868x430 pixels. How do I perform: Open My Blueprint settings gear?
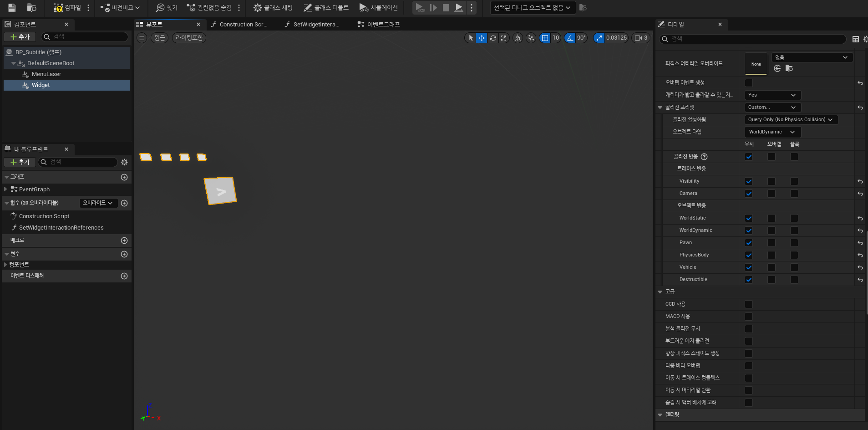coord(124,162)
